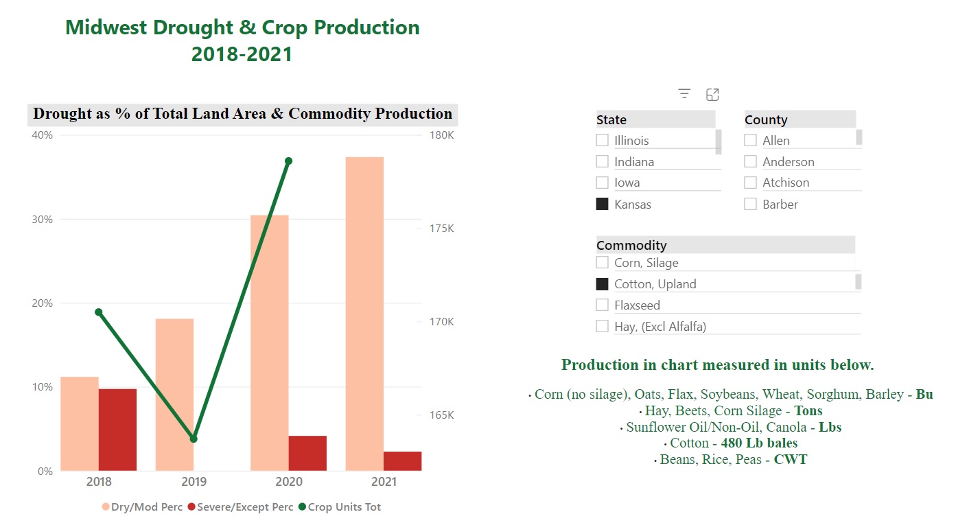Deselect the Cotton, Upland commodity
The width and height of the screenshot is (980, 523).
603,283
